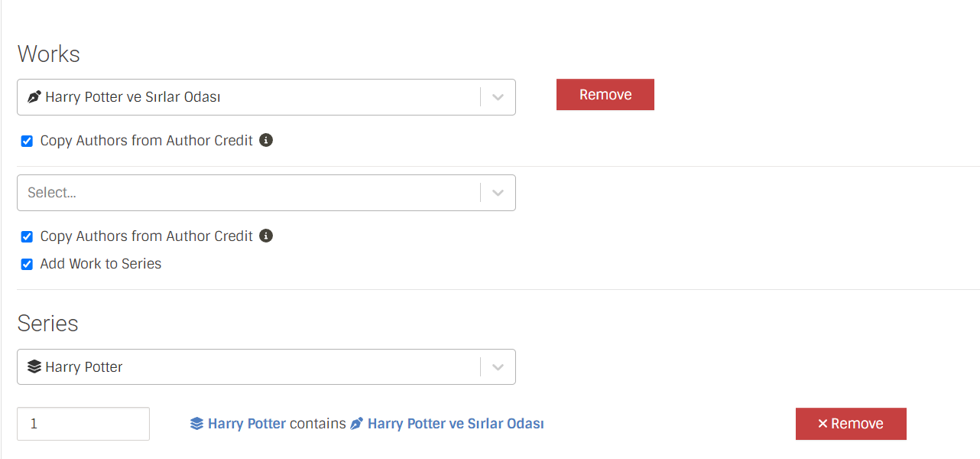Click red Remove button next to work
This screenshot has height=459, width=980.
pyautogui.click(x=605, y=94)
